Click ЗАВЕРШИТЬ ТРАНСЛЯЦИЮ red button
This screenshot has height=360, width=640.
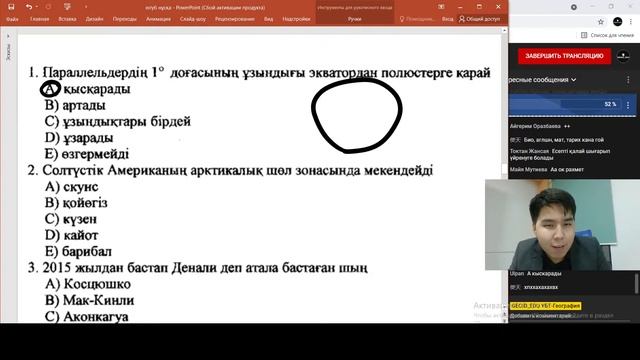tap(564, 56)
